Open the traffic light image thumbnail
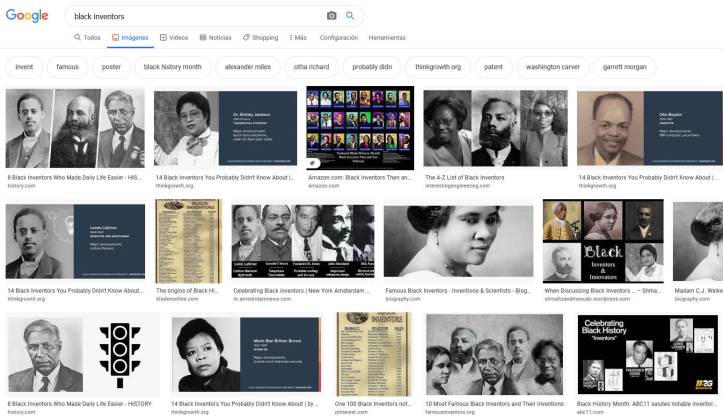The image size is (723, 418). (x=123, y=354)
